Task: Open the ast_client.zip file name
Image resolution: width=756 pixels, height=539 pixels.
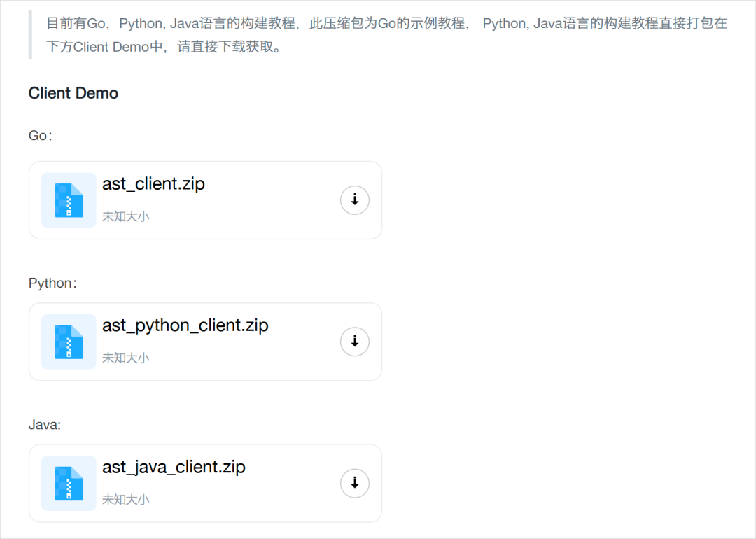Action: click(x=153, y=183)
